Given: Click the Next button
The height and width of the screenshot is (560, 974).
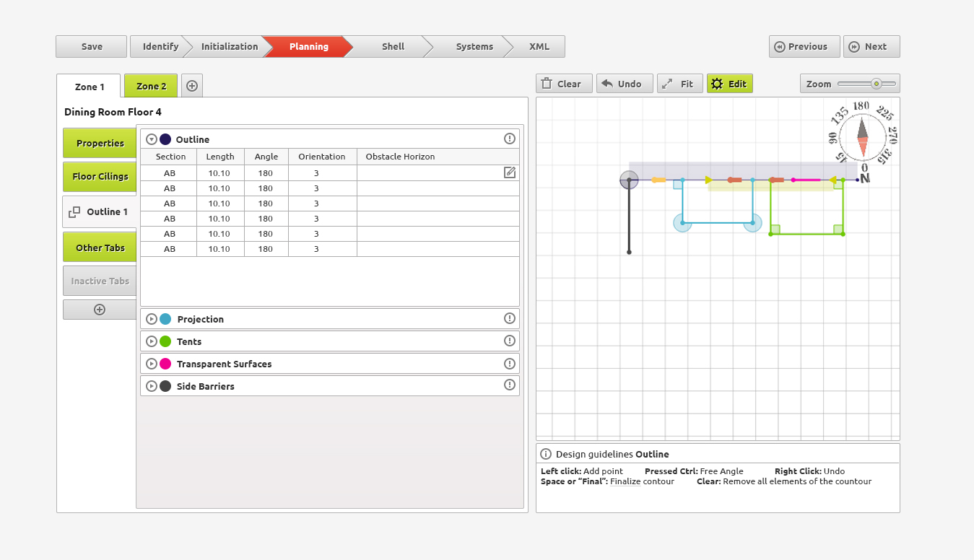Looking at the screenshot, I should pyautogui.click(x=871, y=46).
